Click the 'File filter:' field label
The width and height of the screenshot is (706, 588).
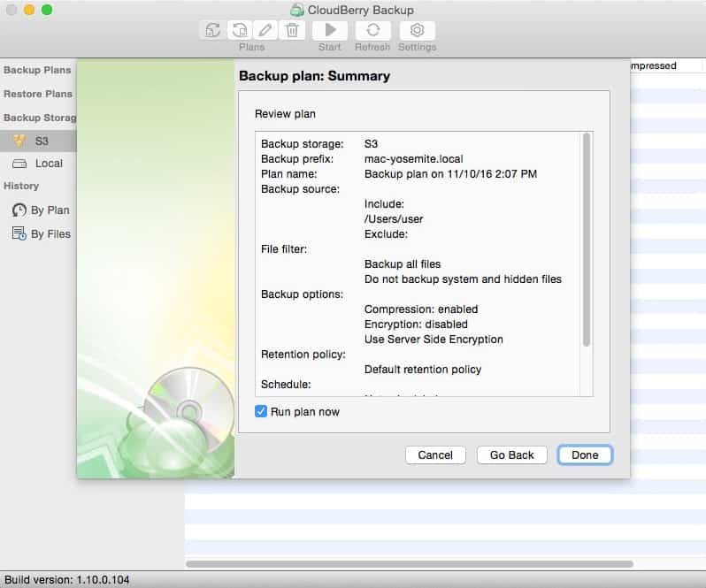(x=284, y=249)
